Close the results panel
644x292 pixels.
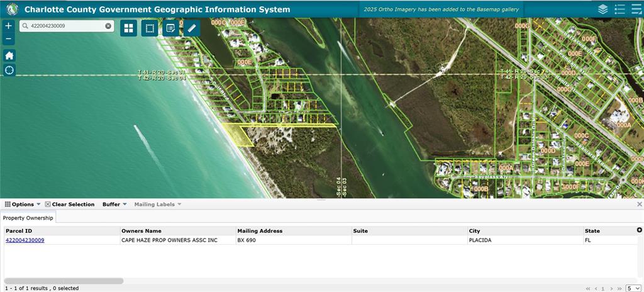coord(640,205)
